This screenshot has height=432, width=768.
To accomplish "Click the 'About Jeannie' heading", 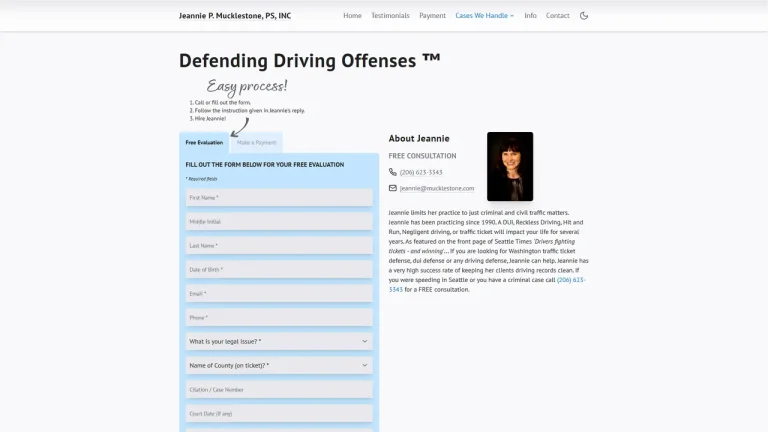I will click(x=419, y=139).
